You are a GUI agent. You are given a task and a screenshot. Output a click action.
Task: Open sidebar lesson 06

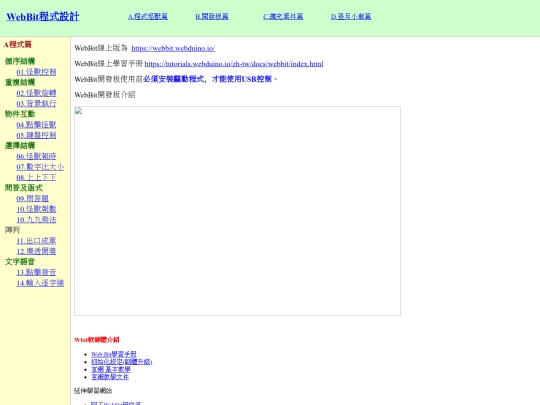36,156
